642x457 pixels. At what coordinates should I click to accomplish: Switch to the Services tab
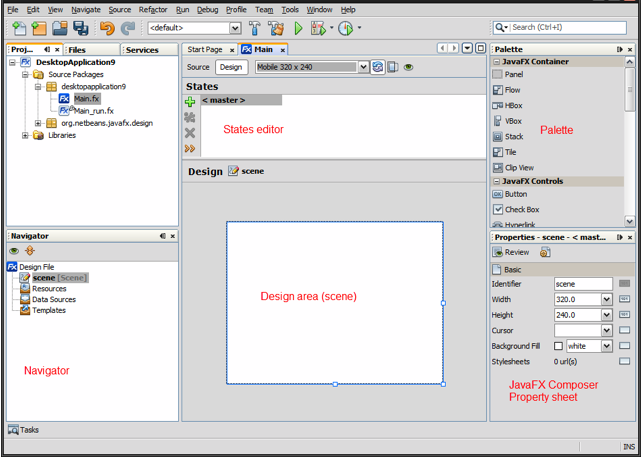pyautogui.click(x=149, y=50)
